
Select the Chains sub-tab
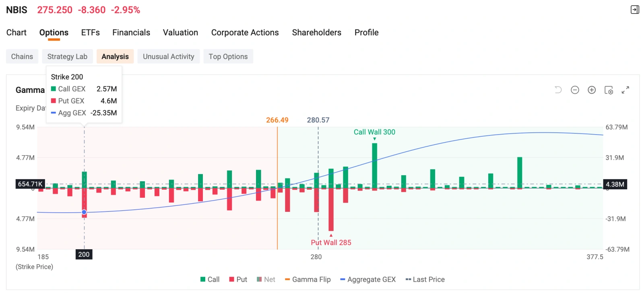coord(22,57)
